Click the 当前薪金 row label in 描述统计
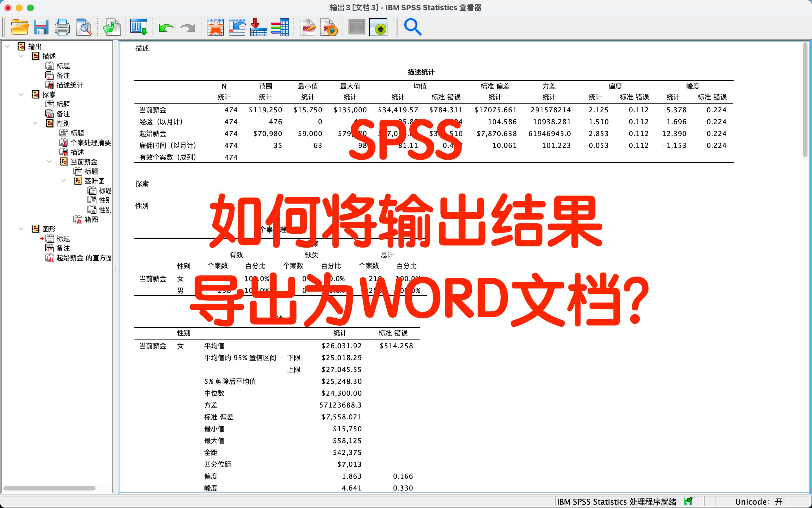812x508 pixels. [x=153, y=110]
